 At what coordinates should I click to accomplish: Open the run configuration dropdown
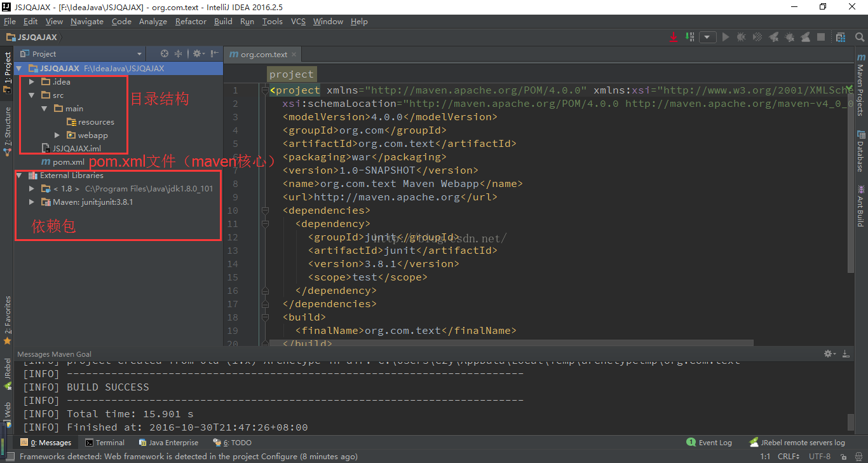pyautogui.click(x=708, y=38)
